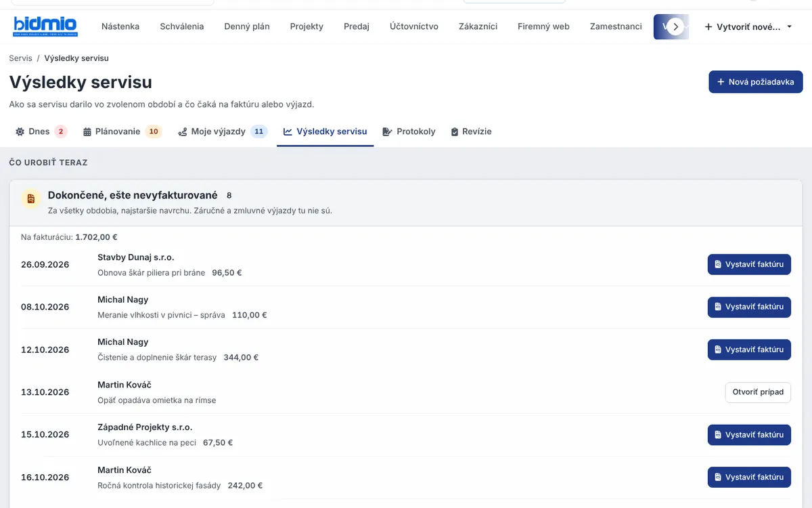Click the Revízie clipboard icon
Screen dimensions: 812x508
(x=455, y=132)
